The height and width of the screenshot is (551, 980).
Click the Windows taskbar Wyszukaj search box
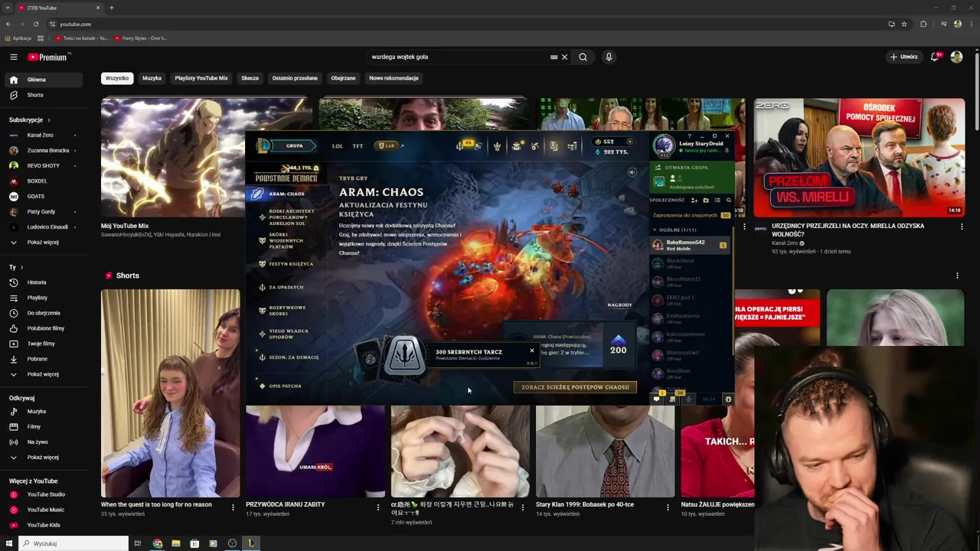(75, 543)
